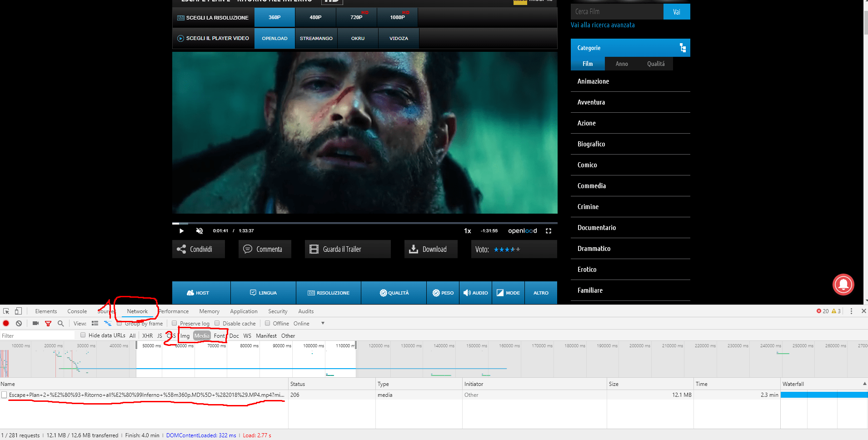The image size is (868, 440).
Task: Change playback speed 1x
Action: click(467, 231)
